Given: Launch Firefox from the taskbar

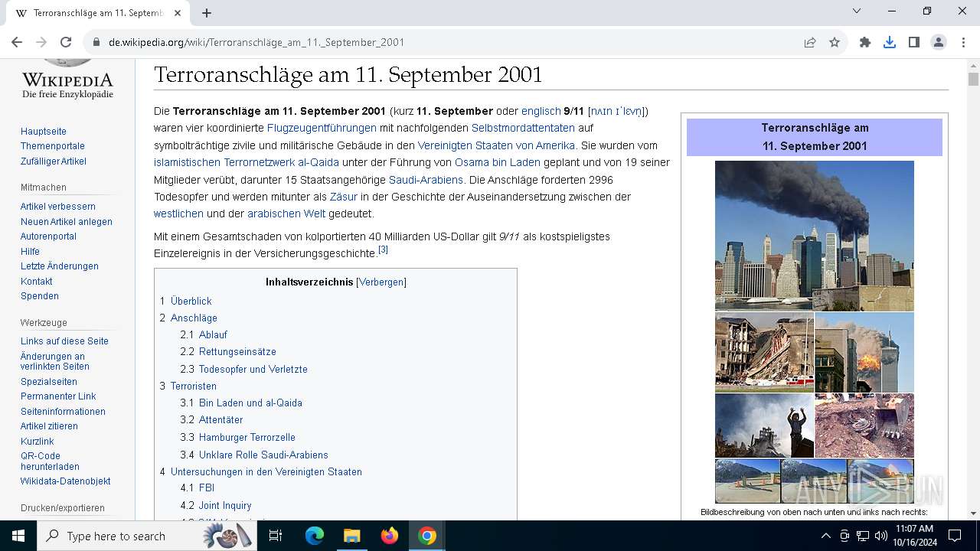Looking at the screenshot, I should pyautogui.click(x=390, y=536).
